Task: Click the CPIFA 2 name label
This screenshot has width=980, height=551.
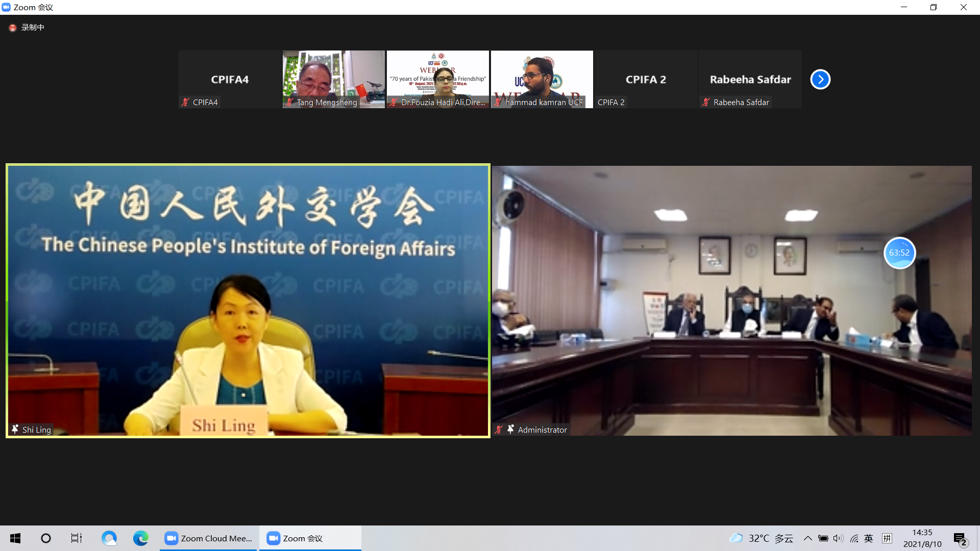Action: click(611, 102)
